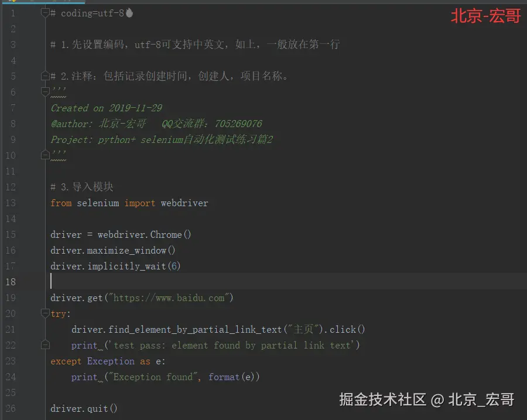Image resolution: width=527 pixels, height=420 pixels.
Task: Click the bulb icon after coding=utf-8
Action: point(129,13)
